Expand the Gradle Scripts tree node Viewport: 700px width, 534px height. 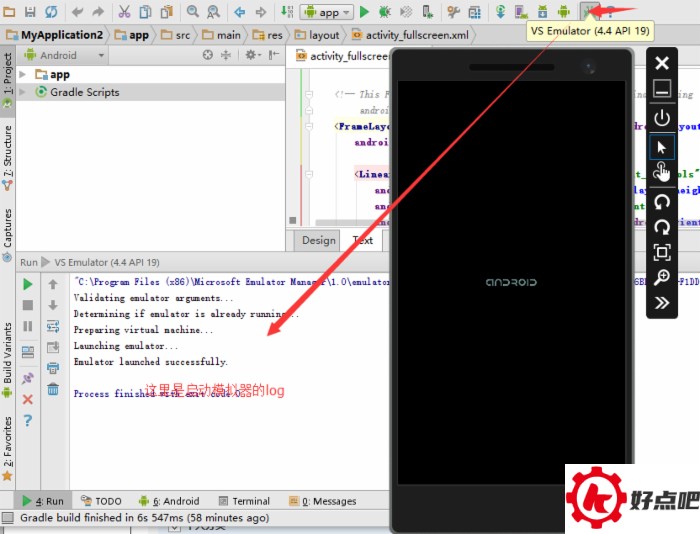pyautogui.click(x=26, y=92)
